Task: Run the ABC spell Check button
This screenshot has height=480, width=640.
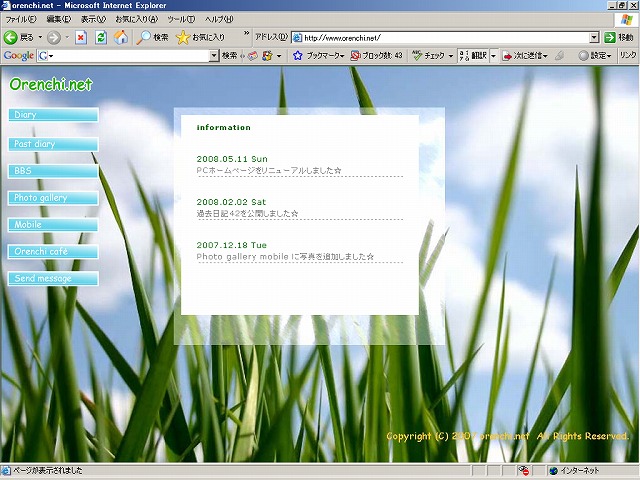Action: pos(429,56)
